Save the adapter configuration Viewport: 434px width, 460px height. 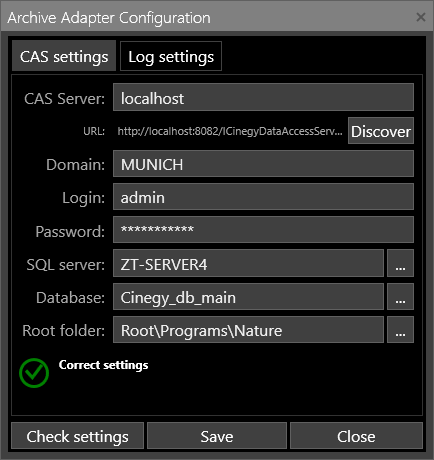coord(217,436)
